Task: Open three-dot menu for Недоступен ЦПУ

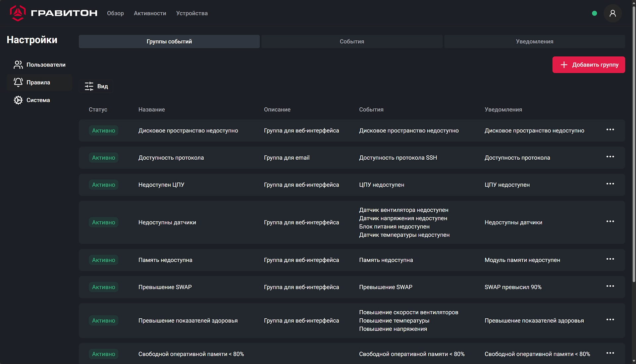Action: [x=610, y=184]
